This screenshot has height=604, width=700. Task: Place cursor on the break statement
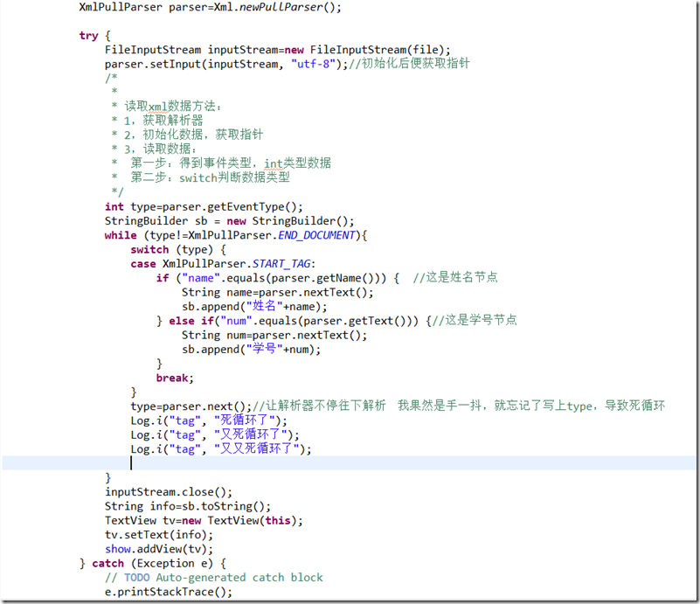coord(174,378)
